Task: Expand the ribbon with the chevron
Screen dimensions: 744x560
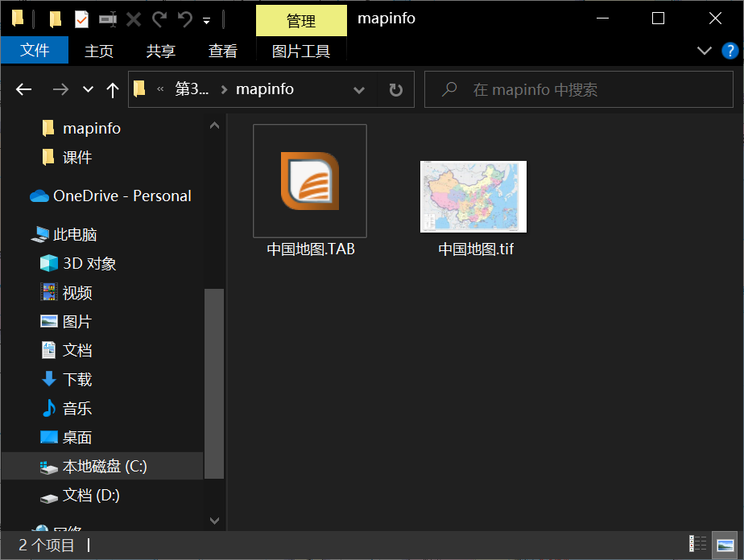Action: pos(704,50)
